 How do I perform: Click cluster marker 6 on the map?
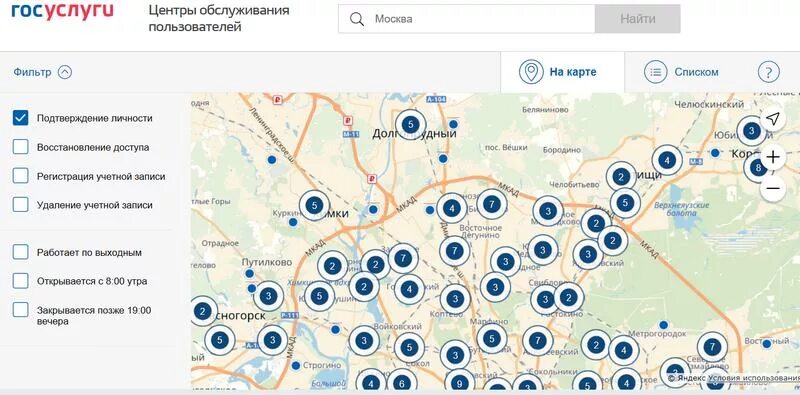click(x=402, y=384)
